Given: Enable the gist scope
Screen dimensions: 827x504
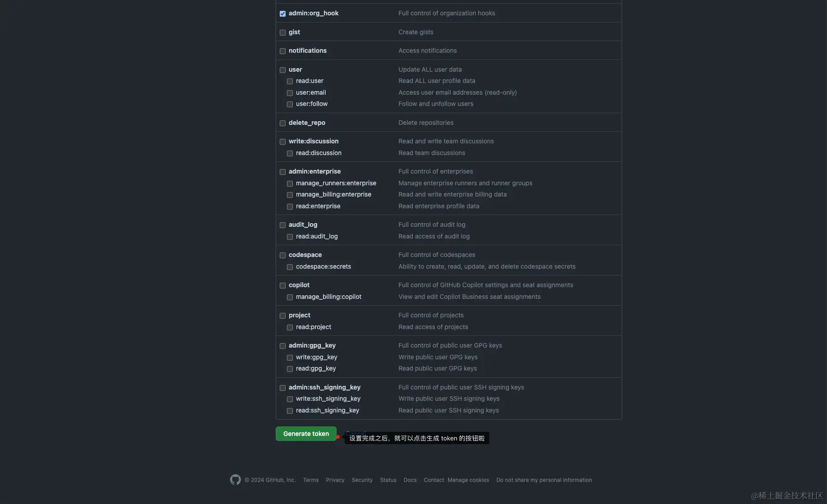Looking at the screenshot, I should pos(282,32).
